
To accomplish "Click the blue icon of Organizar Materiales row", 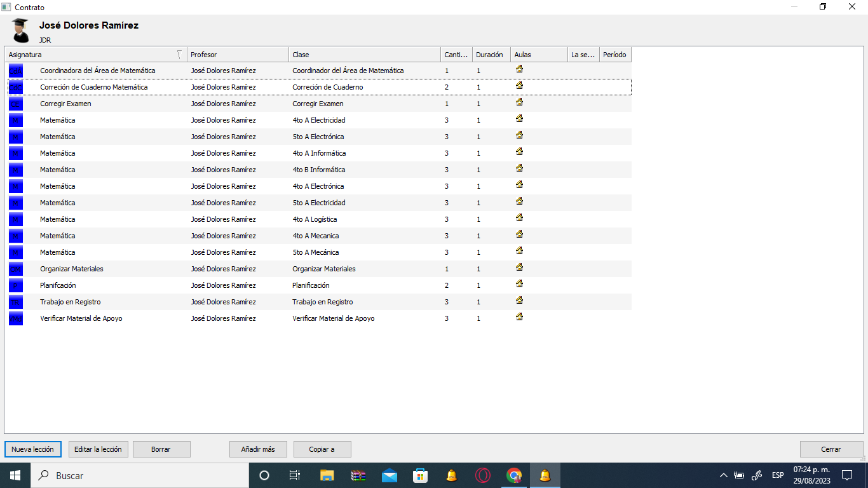I will [x=15, y=269].
